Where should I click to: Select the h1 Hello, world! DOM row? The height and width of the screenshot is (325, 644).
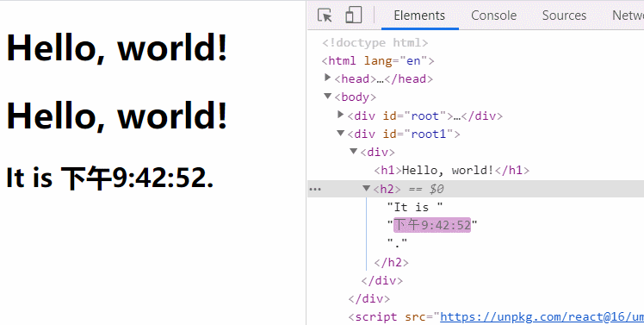451,171
